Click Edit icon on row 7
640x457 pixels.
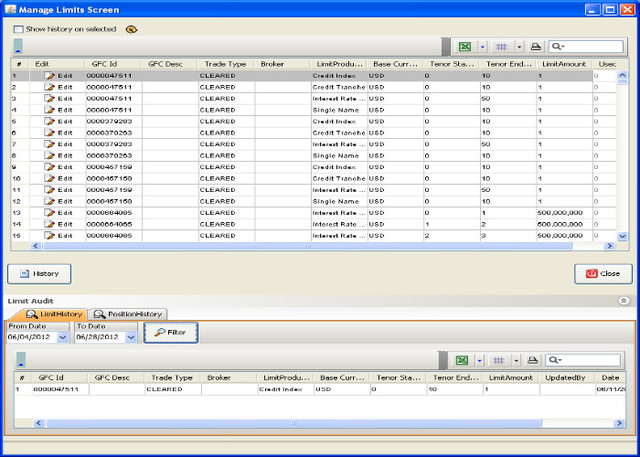(x=49, y=144)
